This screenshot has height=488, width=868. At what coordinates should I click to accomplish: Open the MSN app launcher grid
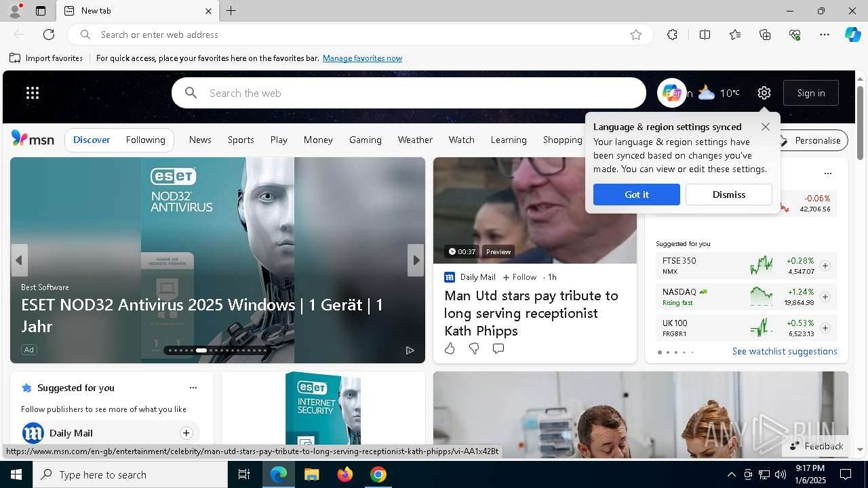coord(33,93)
